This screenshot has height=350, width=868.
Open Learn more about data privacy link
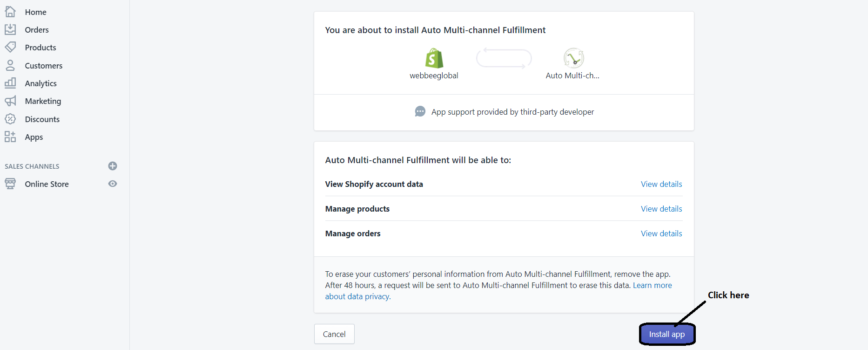pyautogui.click(x=652, y=285)
